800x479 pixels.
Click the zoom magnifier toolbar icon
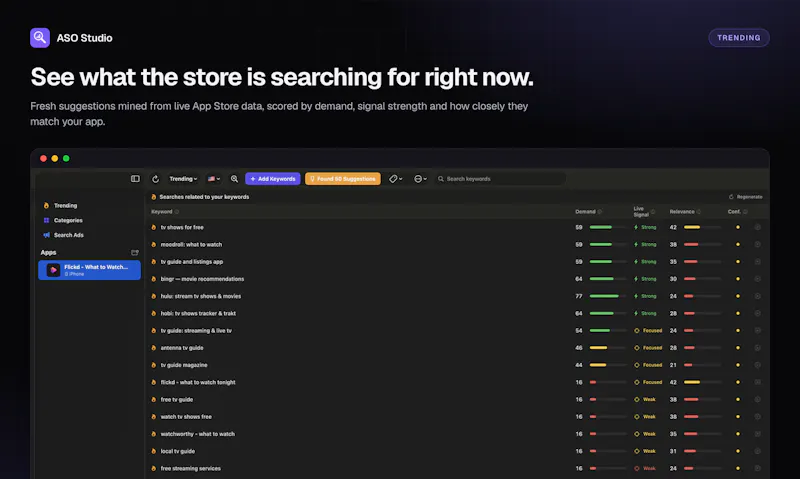tap(234, 179)
